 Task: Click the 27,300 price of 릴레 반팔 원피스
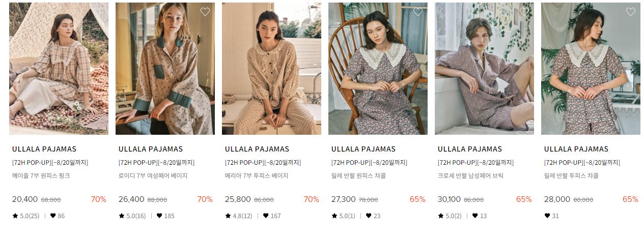click(x=344, y=199)
